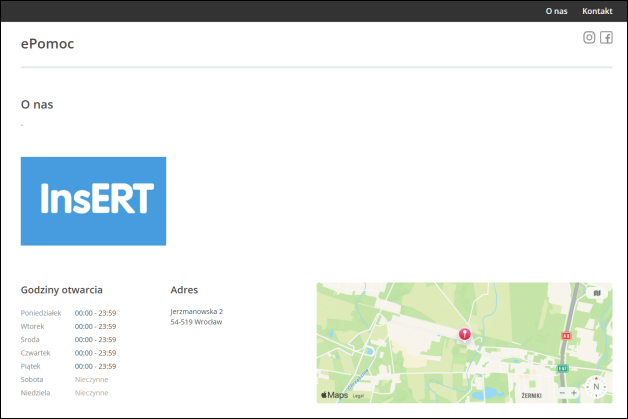
Task: Click the Sobota day label
Action: [x=32, y=379]
